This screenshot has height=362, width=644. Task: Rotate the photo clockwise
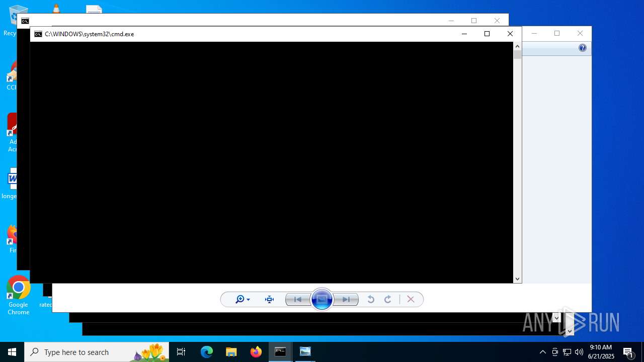[388, 300]
